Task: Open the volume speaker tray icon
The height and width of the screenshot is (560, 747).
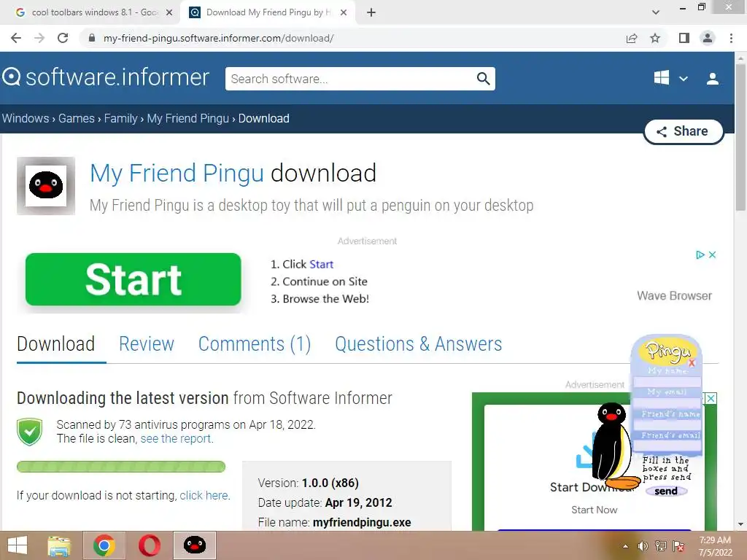Action: coord(643,546)
